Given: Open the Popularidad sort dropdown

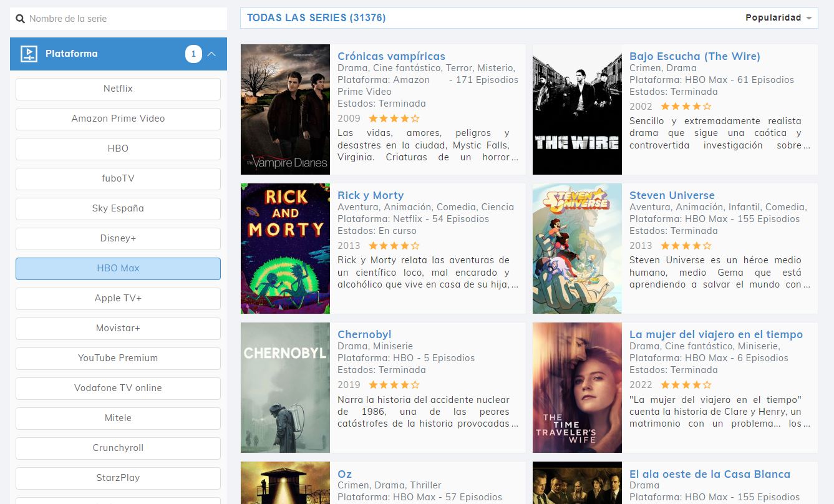Looking at the screenshot, I should [778, 18].
